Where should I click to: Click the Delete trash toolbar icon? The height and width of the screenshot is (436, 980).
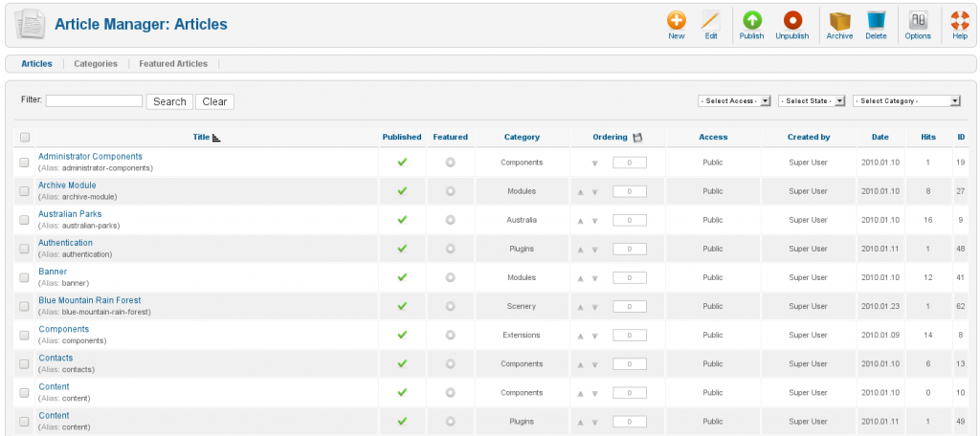(876, 21)
